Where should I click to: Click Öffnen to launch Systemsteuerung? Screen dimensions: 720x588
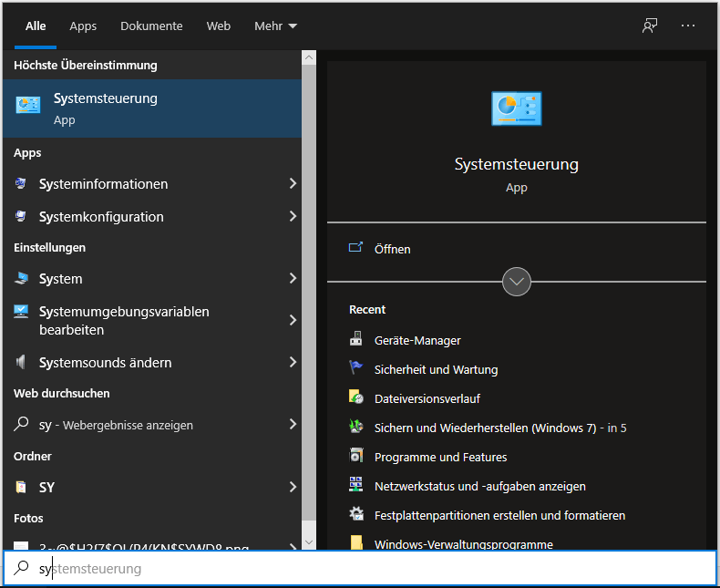(x=392, y=249)
